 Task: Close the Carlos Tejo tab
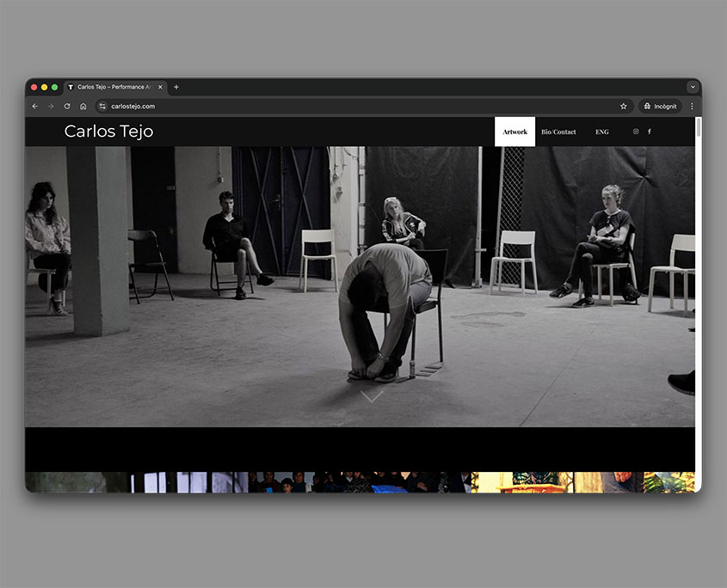159,87
